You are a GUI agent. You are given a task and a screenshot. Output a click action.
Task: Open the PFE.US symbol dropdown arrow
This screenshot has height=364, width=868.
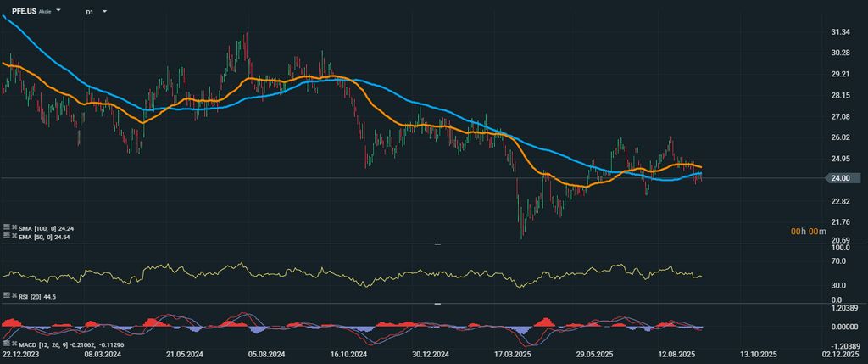[58, 12]
